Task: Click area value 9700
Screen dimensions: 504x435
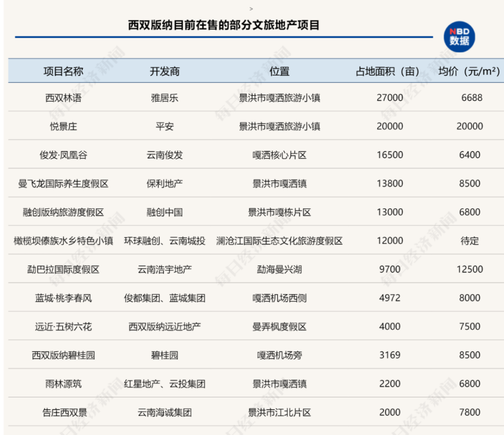Action: [390, 269]
